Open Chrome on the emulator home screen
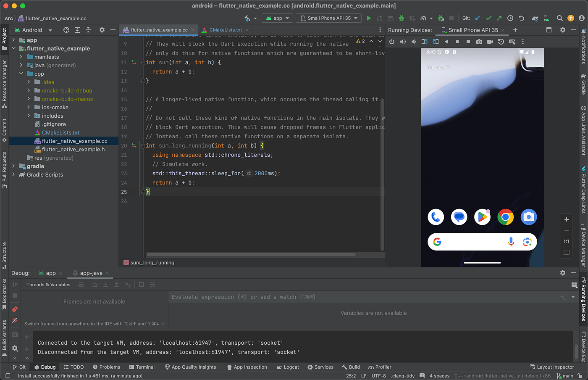This screenshot has width=588, height=380. [505, 217]
